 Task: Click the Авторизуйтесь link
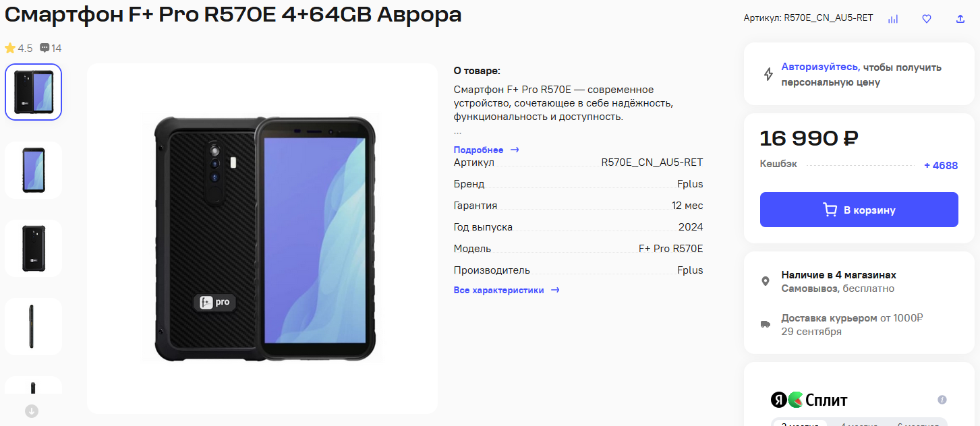(819, 67)
